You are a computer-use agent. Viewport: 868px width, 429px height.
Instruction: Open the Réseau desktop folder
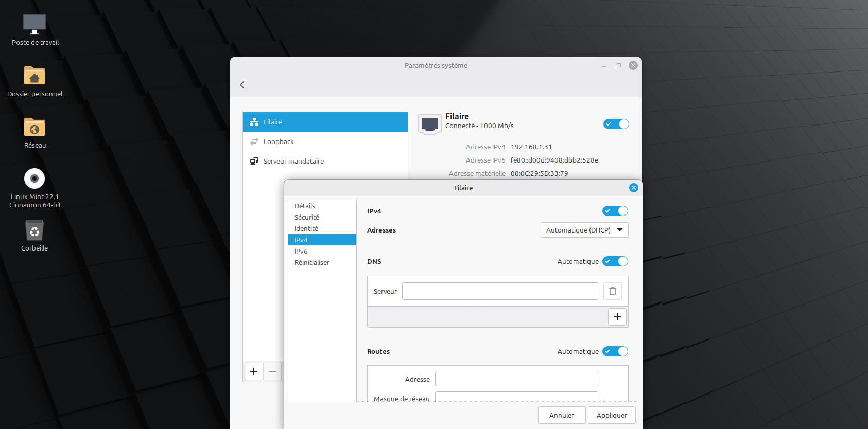34,128
